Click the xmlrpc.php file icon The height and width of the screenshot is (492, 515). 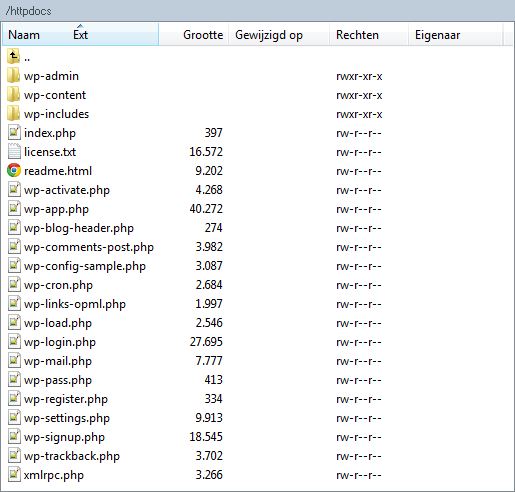click(x=14, y=475)
